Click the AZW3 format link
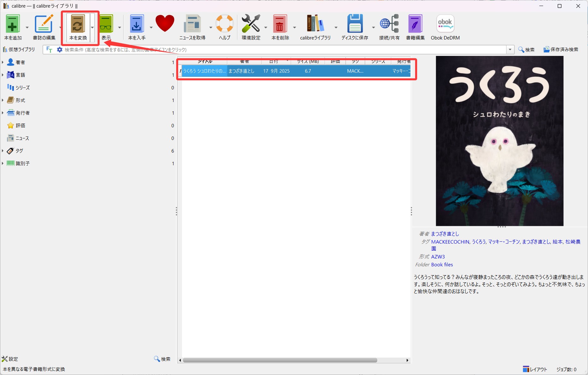This screenshot has width=588, height=375. (x=438, y=257)
